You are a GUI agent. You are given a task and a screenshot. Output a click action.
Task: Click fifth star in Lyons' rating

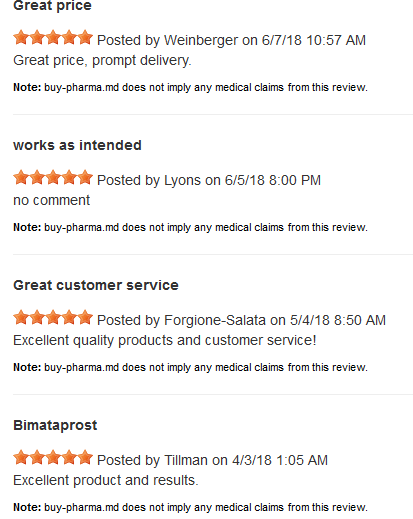pos(85,177)
